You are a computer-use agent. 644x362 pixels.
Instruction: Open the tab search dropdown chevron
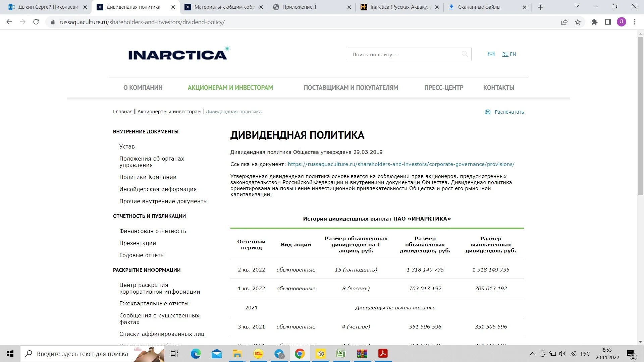pos(577,7)
